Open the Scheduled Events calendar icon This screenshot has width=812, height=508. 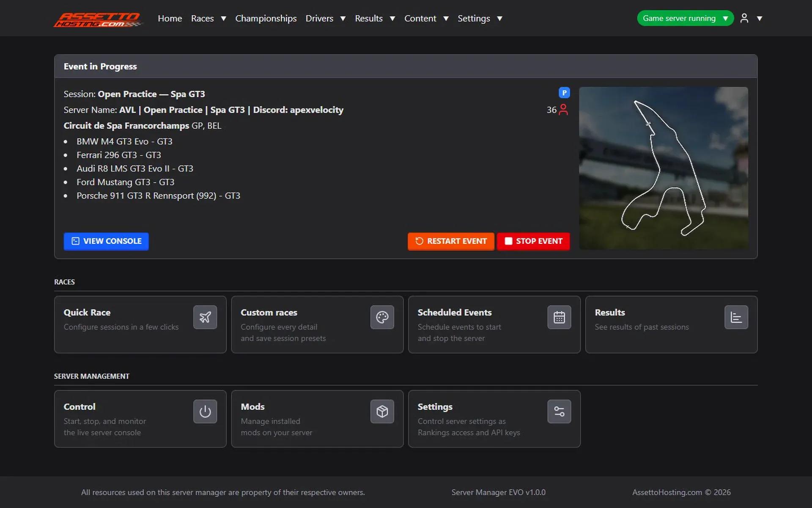tap(559, 317)
